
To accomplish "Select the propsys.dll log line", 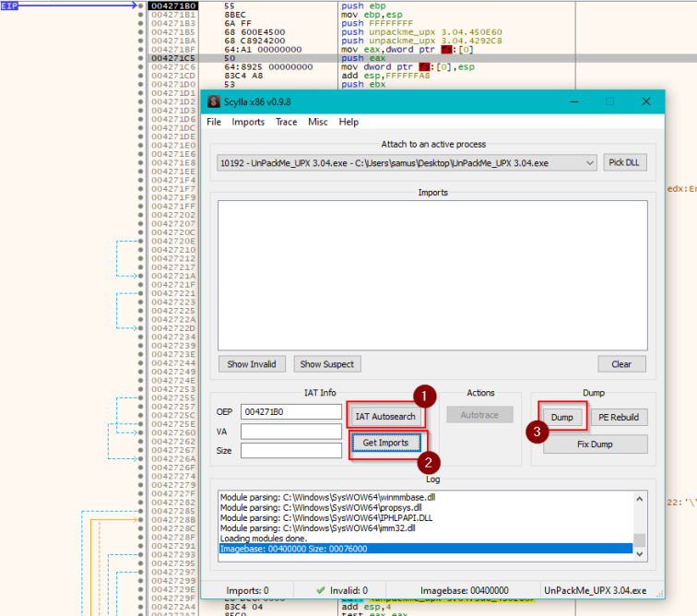I will tap(321, 507).
